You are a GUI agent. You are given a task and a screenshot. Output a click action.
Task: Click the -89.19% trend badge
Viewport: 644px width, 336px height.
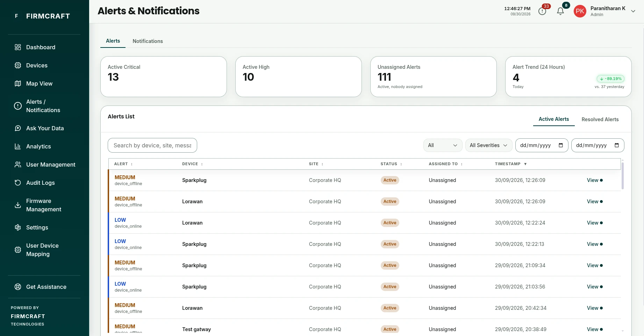pos(610,79)
